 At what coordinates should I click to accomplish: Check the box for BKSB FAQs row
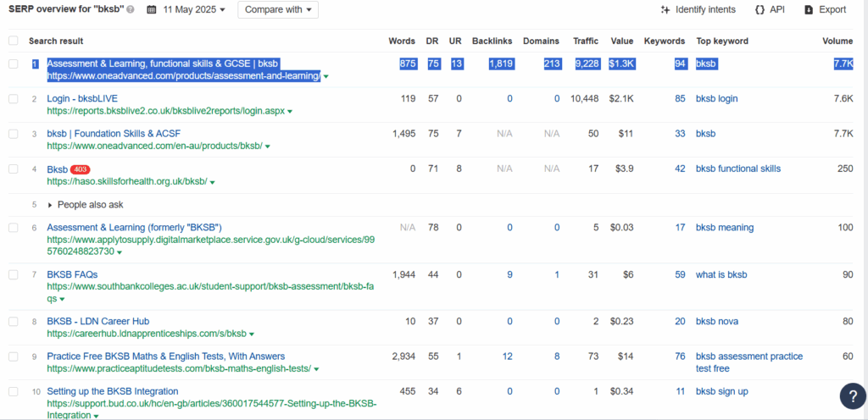point(14,274)
